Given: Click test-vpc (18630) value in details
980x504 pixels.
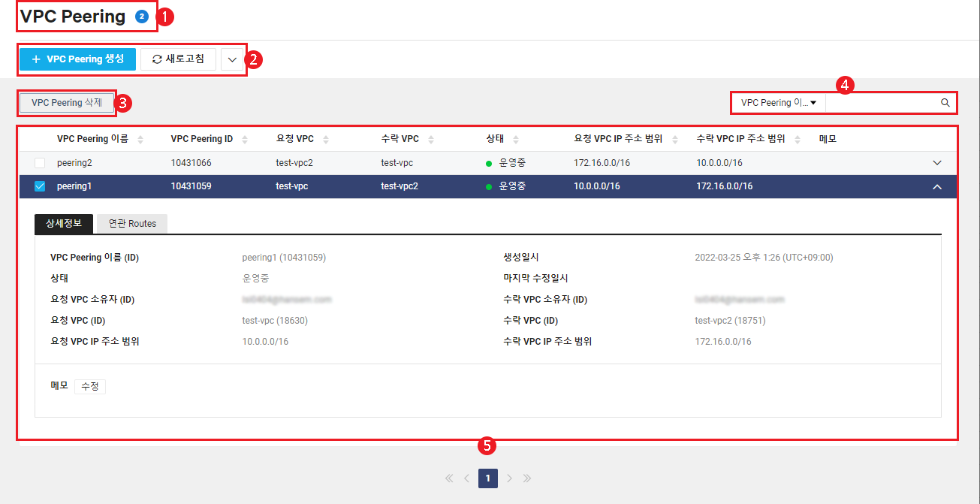Looking at the screenshot, I should [x=275, y=321].
